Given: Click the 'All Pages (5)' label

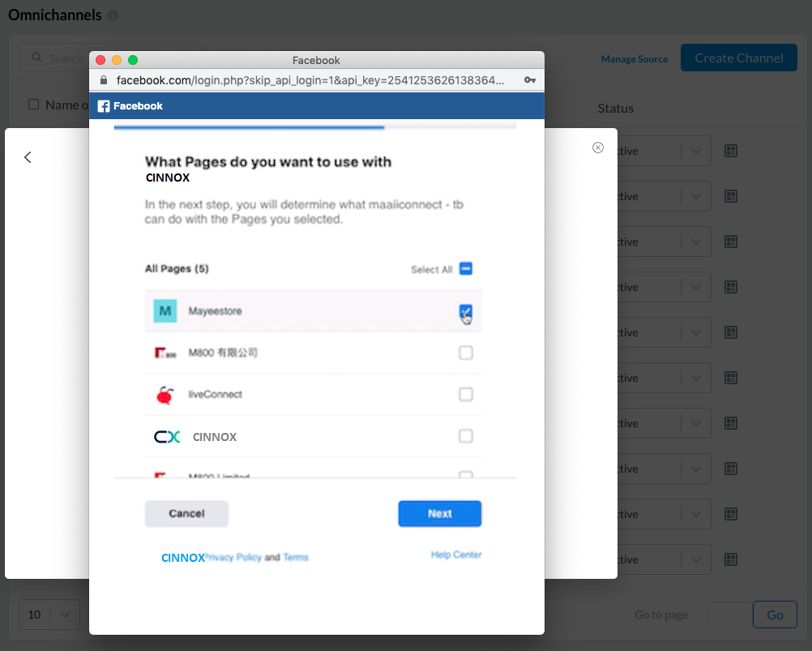Looking at the screenshot, I should coord(177,269).
